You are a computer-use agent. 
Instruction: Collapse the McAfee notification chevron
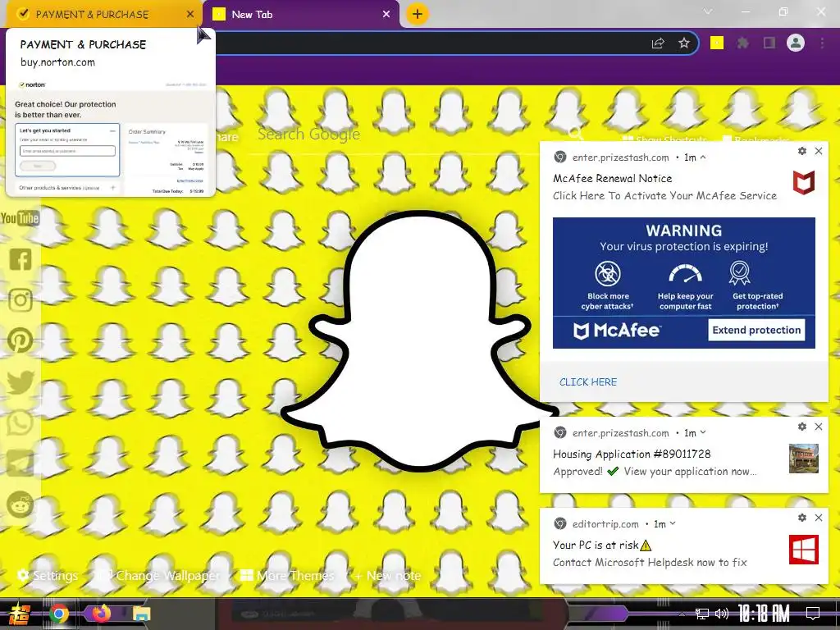pos(703,157)
